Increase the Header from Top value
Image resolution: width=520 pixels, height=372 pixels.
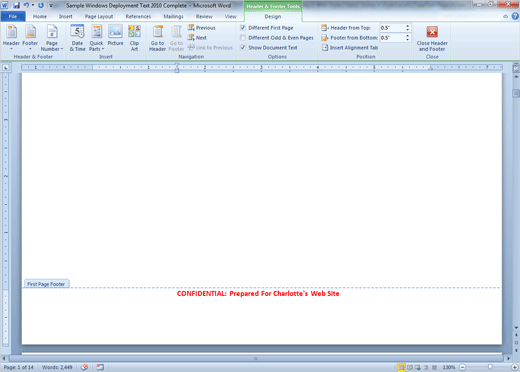coord(407,26)
